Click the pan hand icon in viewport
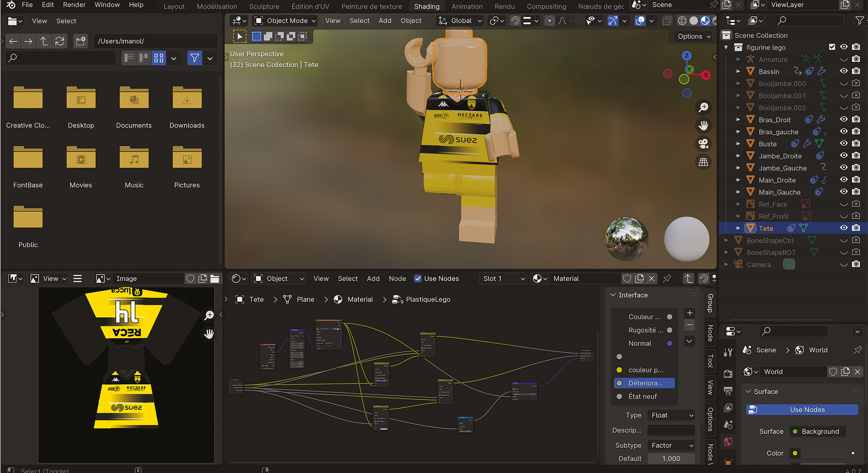 [703, 125]
